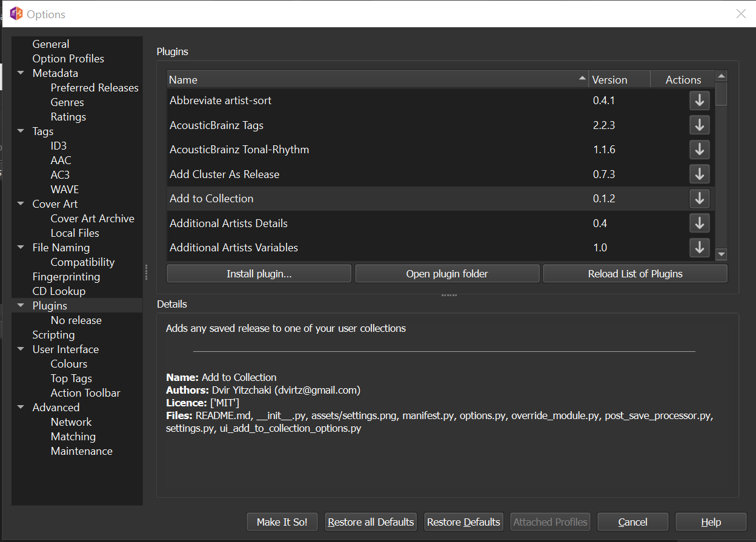This screenshot has height=542, width=756.
Task: Open the Maintenance options page
Action: pos(82,451)
